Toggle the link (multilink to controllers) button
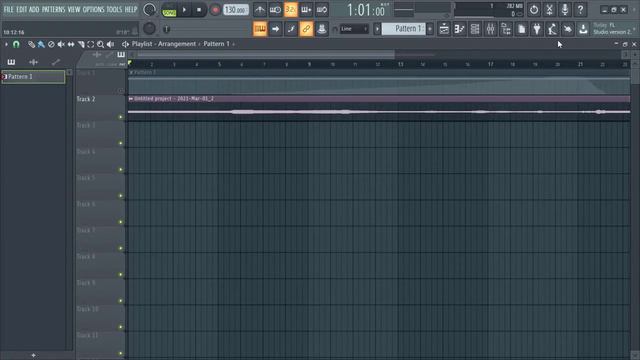640x360 pixels. tap(306, 29)
